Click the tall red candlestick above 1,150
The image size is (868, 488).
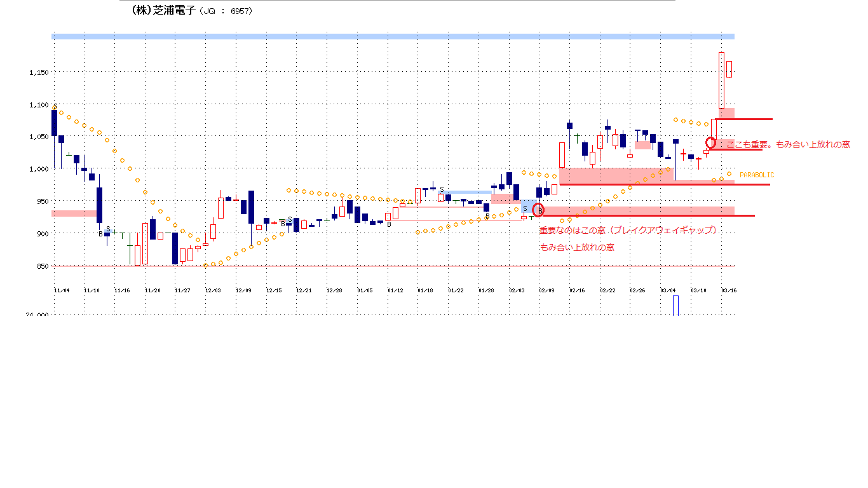click(x=721, y=80)
